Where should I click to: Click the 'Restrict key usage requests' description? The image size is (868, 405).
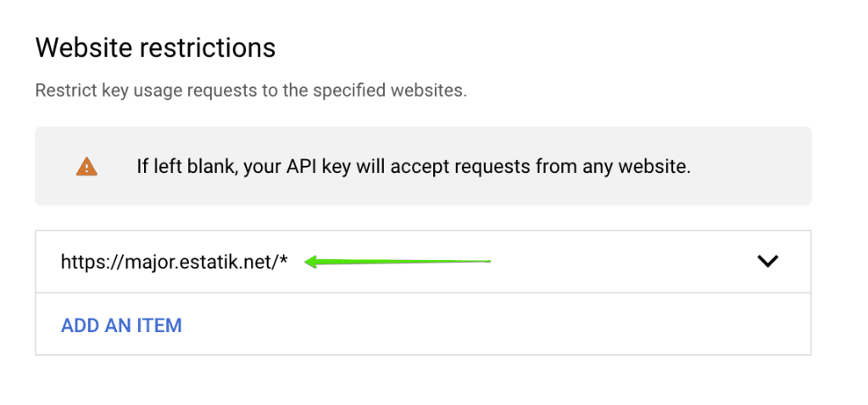(x=251, y=90)
